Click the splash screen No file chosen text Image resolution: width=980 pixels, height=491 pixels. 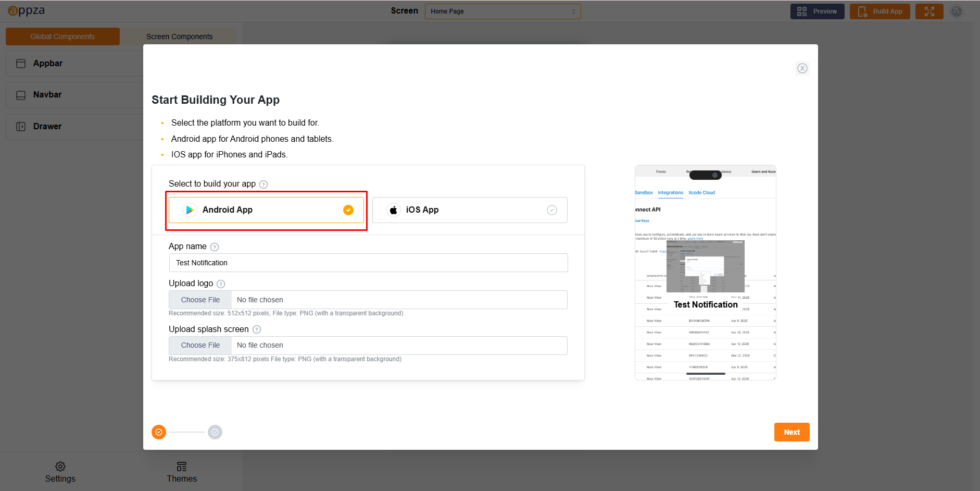point(260,345)
